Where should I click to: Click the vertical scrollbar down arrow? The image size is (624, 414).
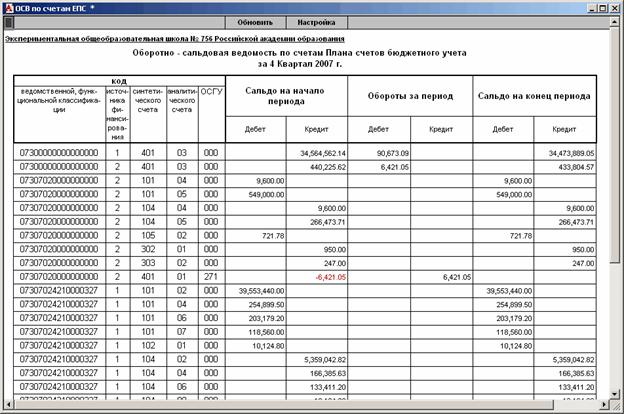coord(614,394)
